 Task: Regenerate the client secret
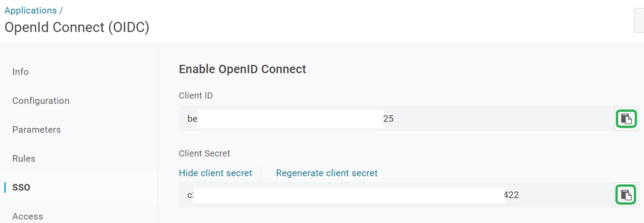(326, 173)
